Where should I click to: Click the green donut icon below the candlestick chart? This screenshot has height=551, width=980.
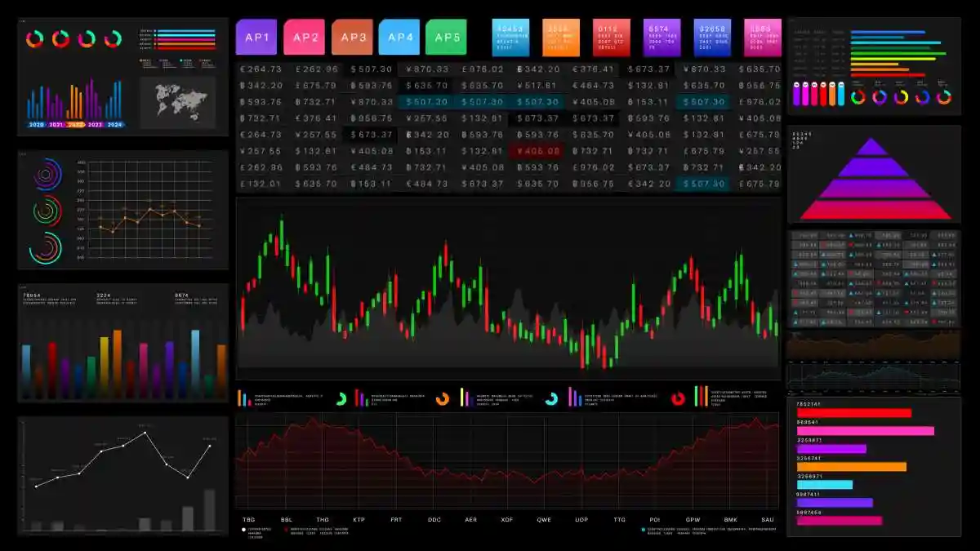click(x=341, y=398)
